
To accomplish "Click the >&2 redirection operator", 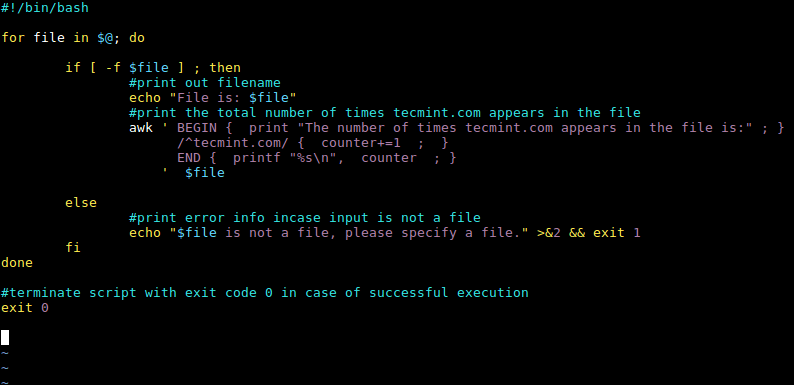I will click(549, 233).
